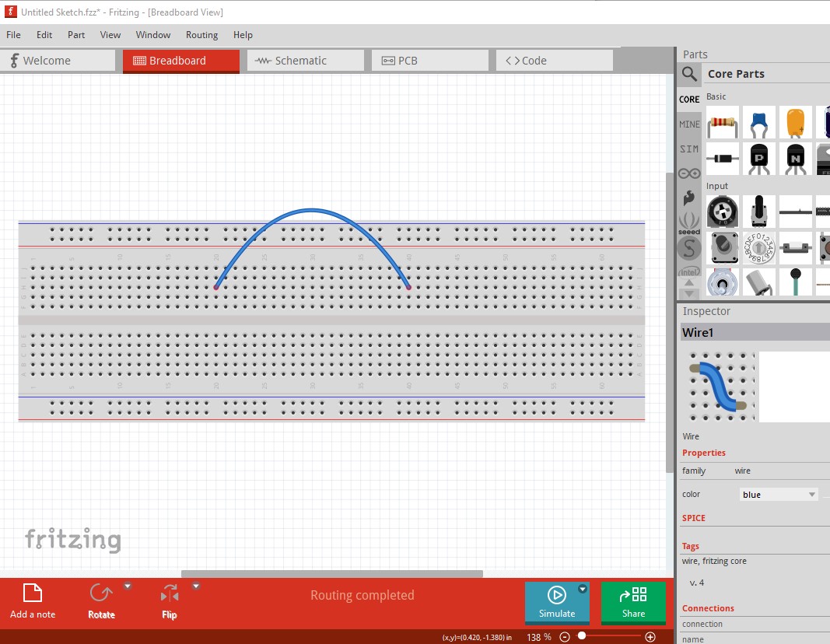Open the Routing menu
This screenshot has width=830, height=644.
point(201,35)
